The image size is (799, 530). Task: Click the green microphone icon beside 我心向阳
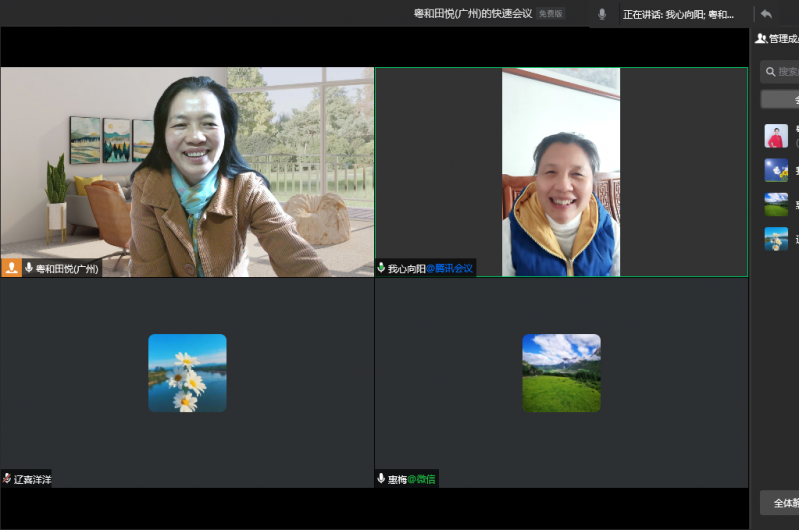pyautogui.click(x=381, y=268)
